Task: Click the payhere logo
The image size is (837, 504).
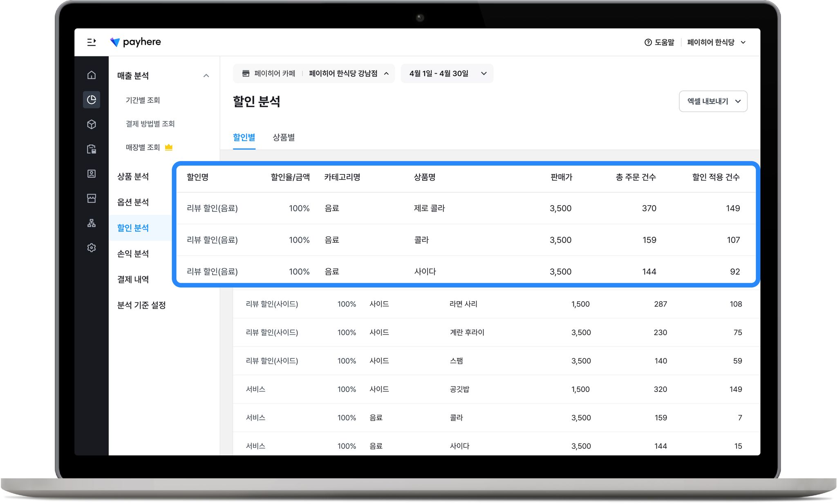Action: (x=135, y=42)
